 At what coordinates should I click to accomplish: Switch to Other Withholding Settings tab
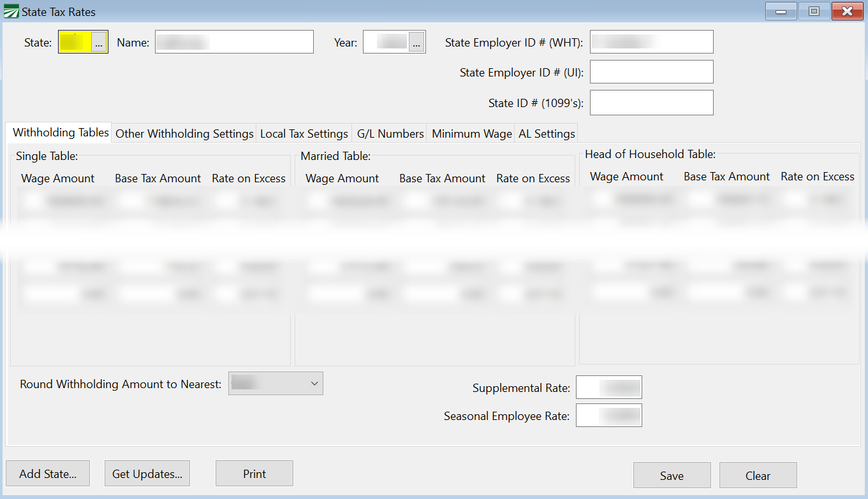(184, 134)
